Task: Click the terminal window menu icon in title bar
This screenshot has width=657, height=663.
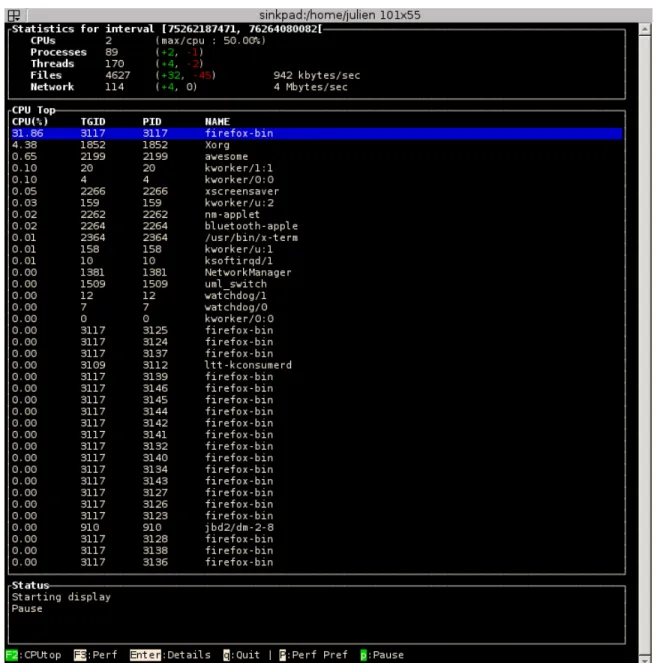Action: (14, 16)
